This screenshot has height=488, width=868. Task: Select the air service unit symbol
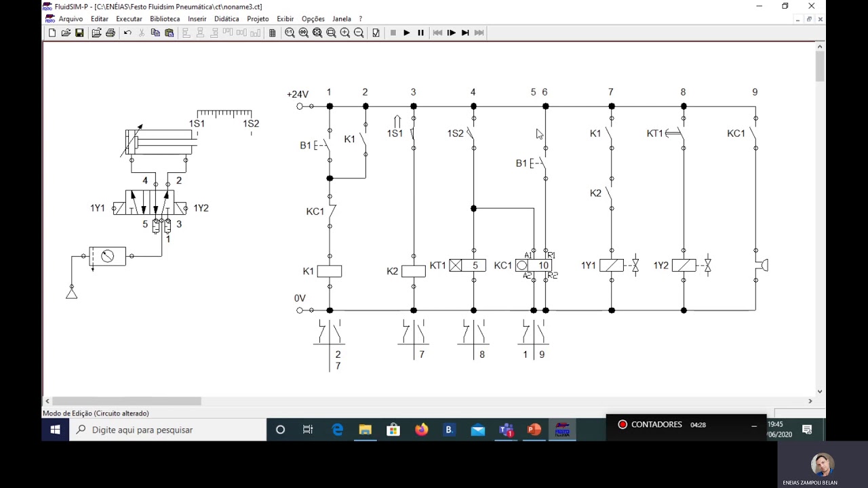107,256
